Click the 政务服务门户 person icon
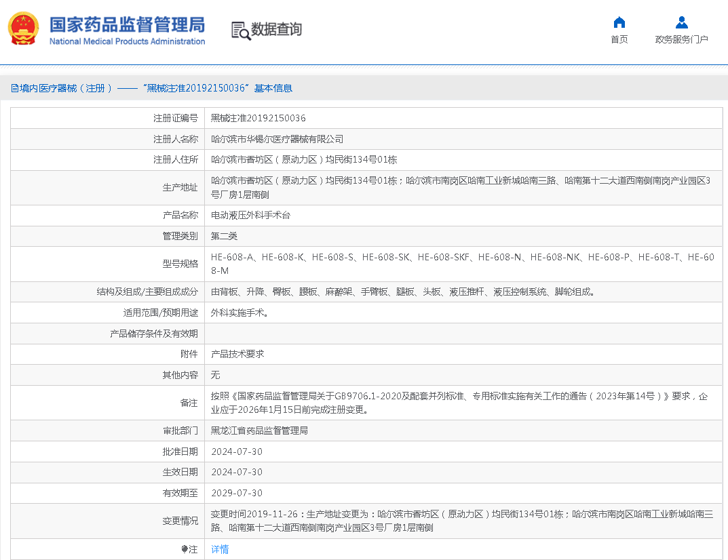Viewport: 728px width, 560px height. pyautogui.click(x=681, y=22)
